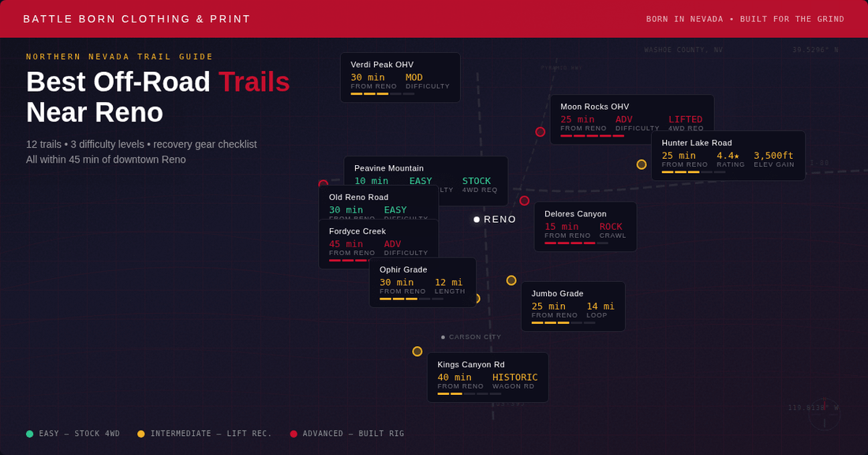Click the red Advanced legend dot
The image size is (868, 455).
294,434
